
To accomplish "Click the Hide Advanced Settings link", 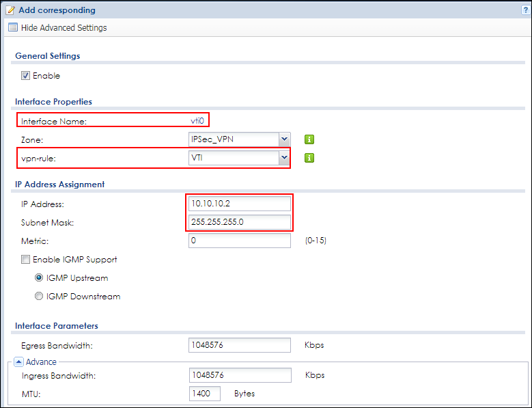I will pos(64,28).
